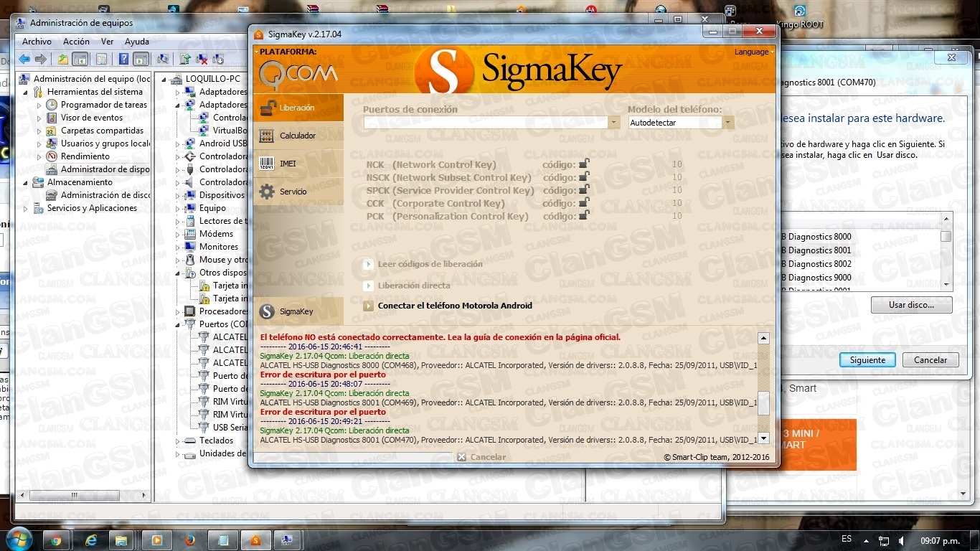Image resolution: width=980 pixels, height=551 pixels.
Task: Click the Properties toolbar icon
Action: [x=101, y=59]
